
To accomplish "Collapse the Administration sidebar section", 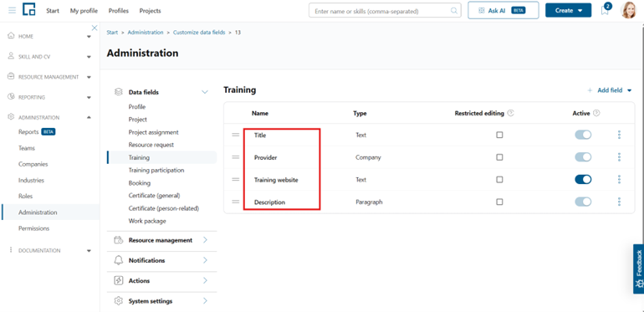I will point(89,117).
